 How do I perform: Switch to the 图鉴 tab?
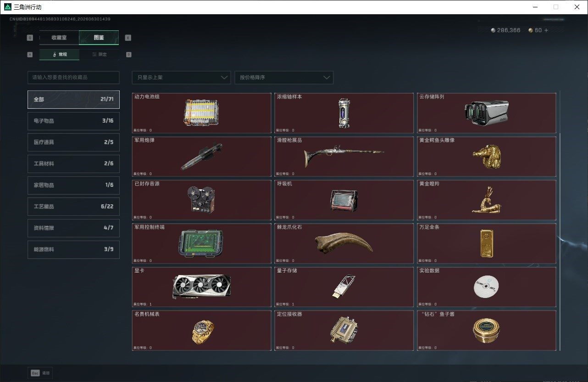pos(99,38)
